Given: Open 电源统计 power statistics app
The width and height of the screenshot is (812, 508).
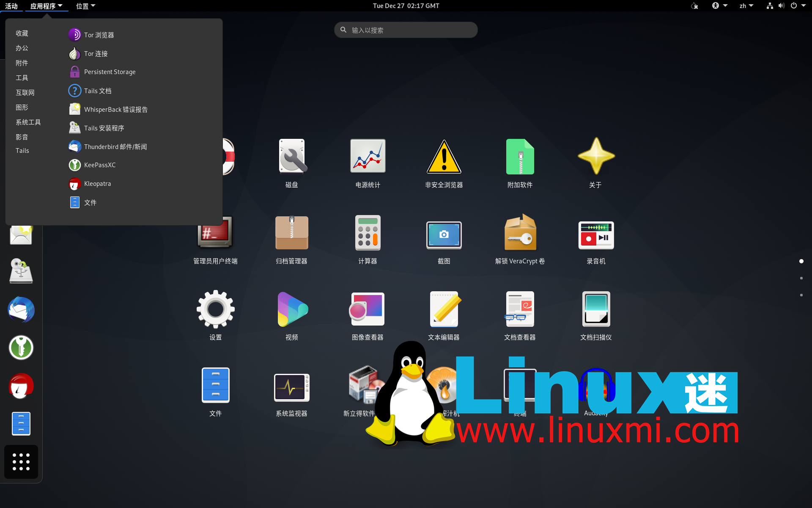Looking at the screenshot, I should pyautogui.click(x=368, y=163).
